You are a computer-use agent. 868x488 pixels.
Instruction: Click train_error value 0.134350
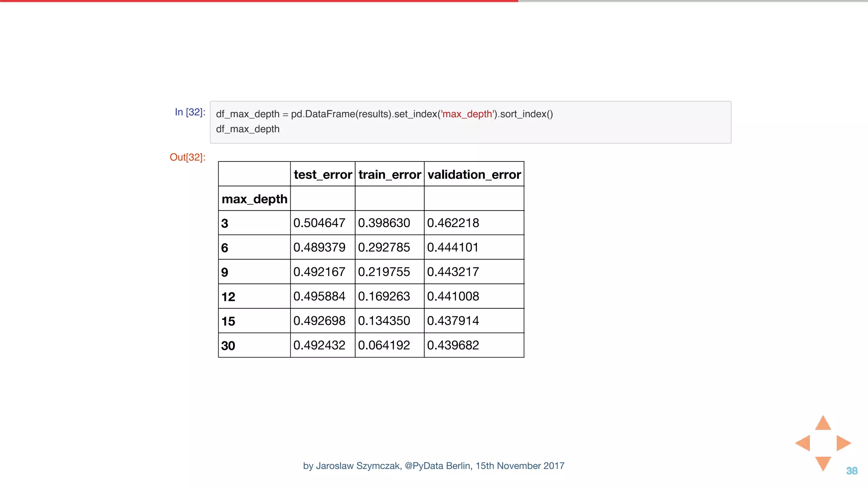coord(384,321)
